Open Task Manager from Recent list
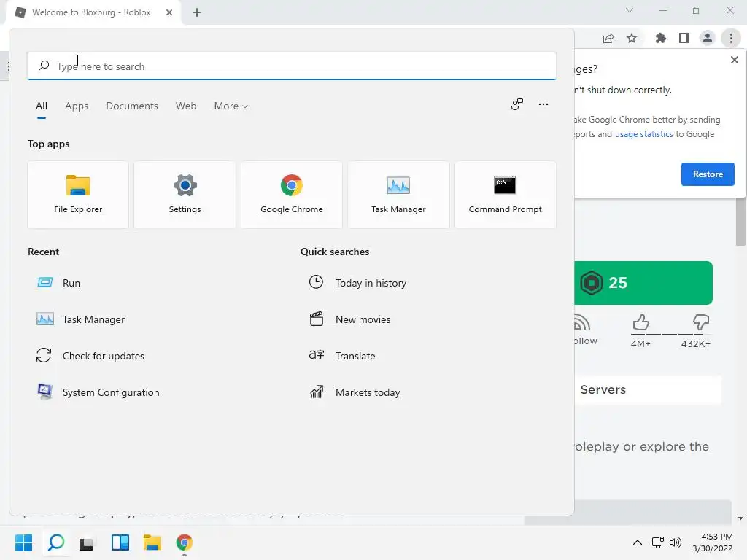 coord(80,319)
